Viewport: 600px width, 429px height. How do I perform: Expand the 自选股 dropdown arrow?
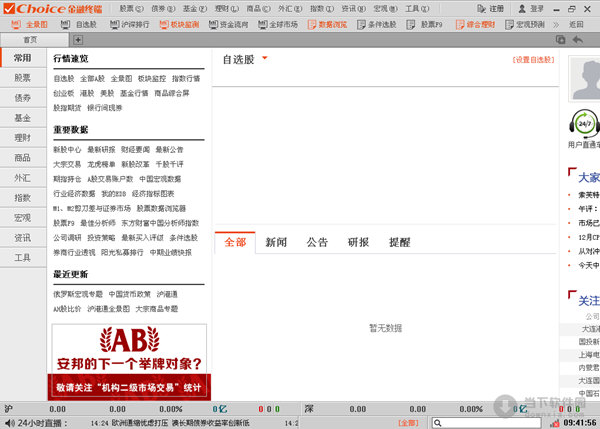[264, 59]
